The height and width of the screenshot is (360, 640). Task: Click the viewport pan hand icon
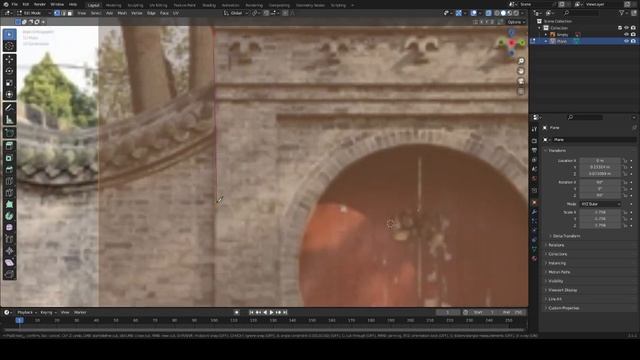coord(521,71)
